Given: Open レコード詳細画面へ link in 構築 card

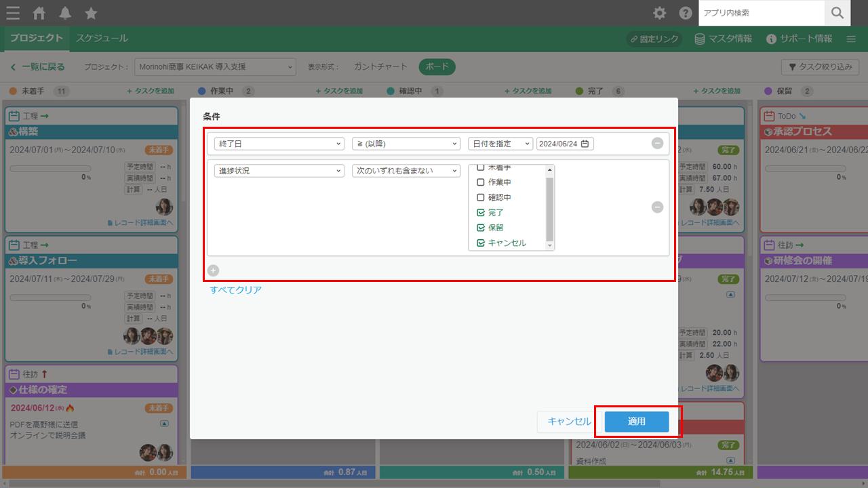Looking at the screenshot, I should click(140, 222).
